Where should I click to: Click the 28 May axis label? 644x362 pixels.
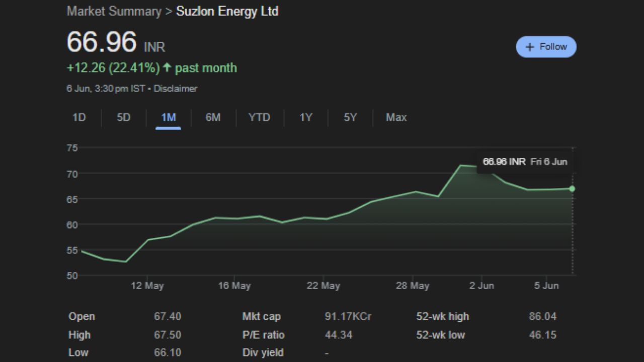[413, 286]
